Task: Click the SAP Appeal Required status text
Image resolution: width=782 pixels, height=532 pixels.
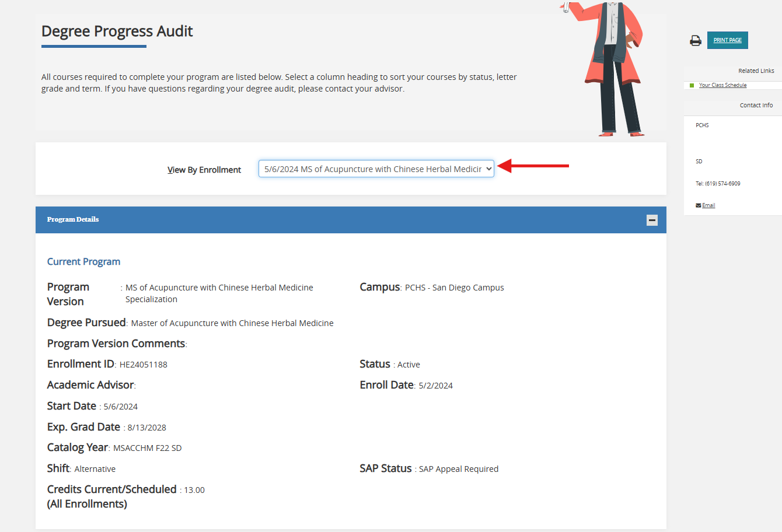Action: (x=458, y=469)
